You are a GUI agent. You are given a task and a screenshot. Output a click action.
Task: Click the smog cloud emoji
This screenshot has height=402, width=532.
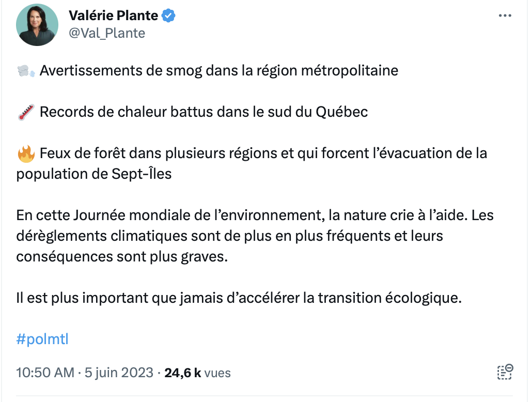coord(26,71)
